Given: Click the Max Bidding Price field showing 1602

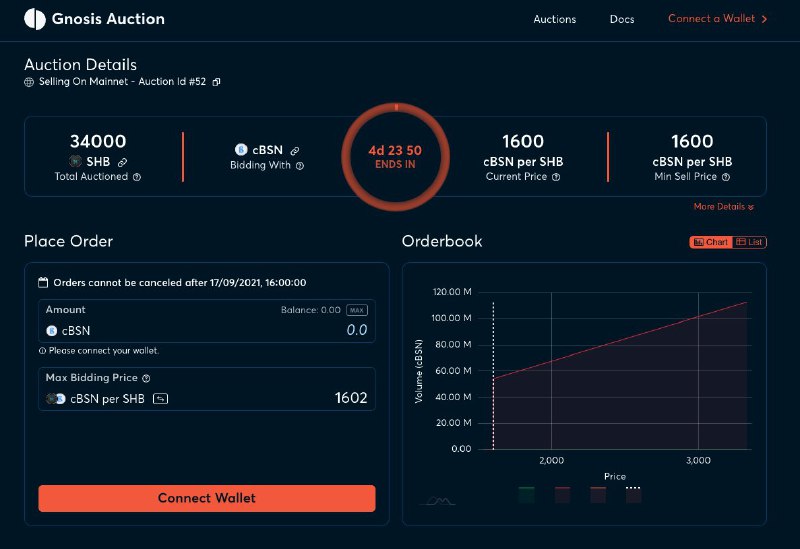Looking at the screenshot, I should [351, 398].
